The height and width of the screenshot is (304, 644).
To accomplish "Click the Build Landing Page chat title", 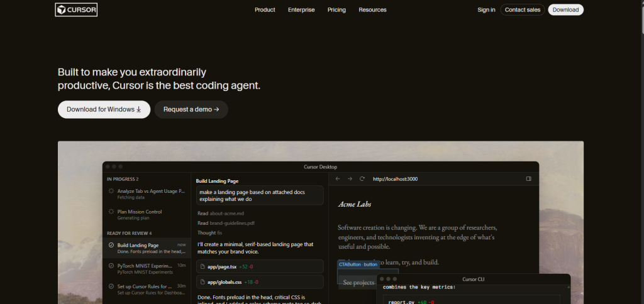I will [x=217, y=181].
